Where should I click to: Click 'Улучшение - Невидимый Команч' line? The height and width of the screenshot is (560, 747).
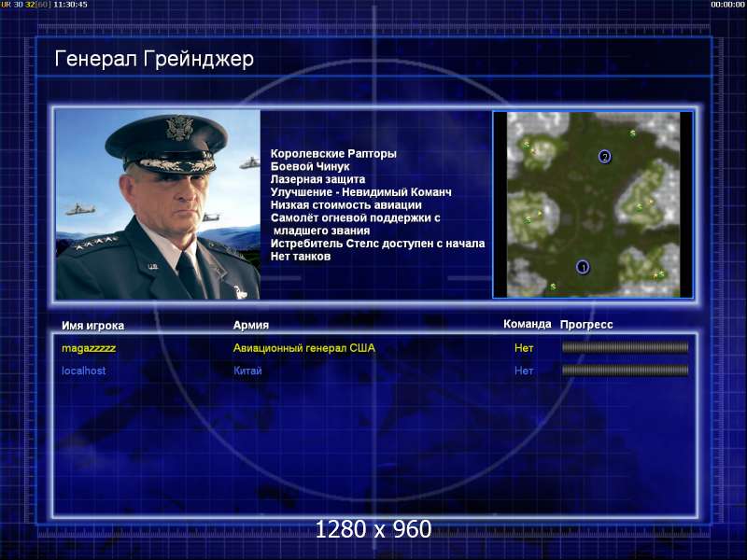pyautogui.click(x=361, y=192)
